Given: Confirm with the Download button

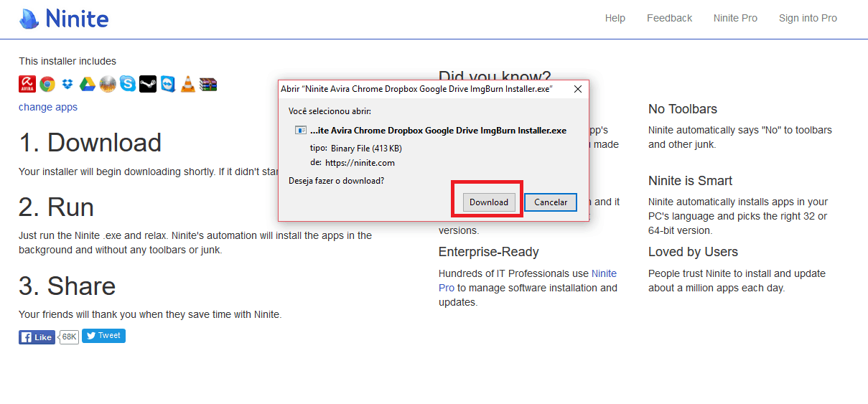Looking at the screenshot, I should click(x=489, y=202).
